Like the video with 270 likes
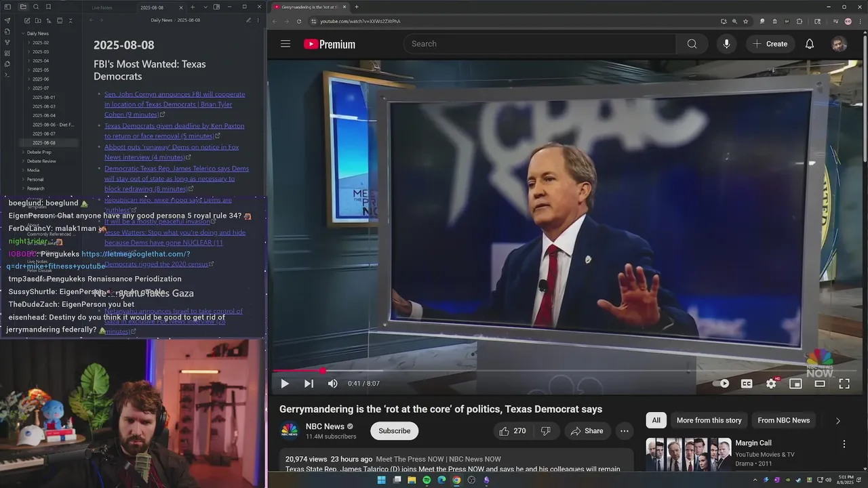Image resolution: width=868 pixels, height=488 pixels. coord(513,431)
